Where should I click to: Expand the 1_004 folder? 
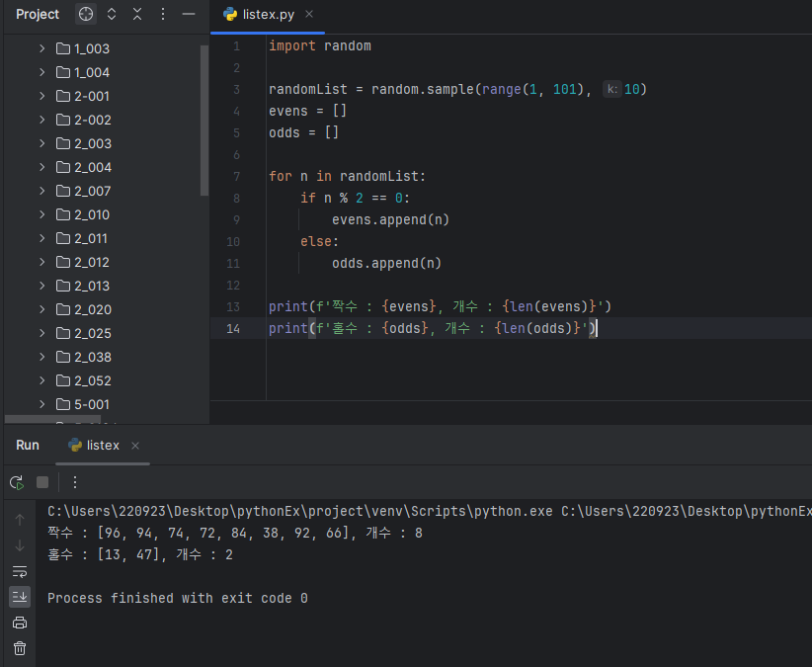tap(41, 72)
